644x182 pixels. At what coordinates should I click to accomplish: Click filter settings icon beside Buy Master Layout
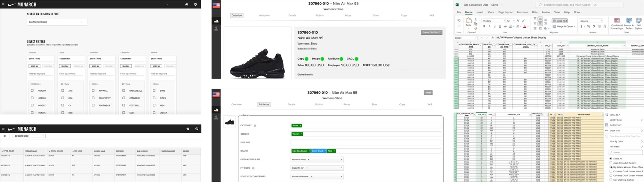[5, 136]
